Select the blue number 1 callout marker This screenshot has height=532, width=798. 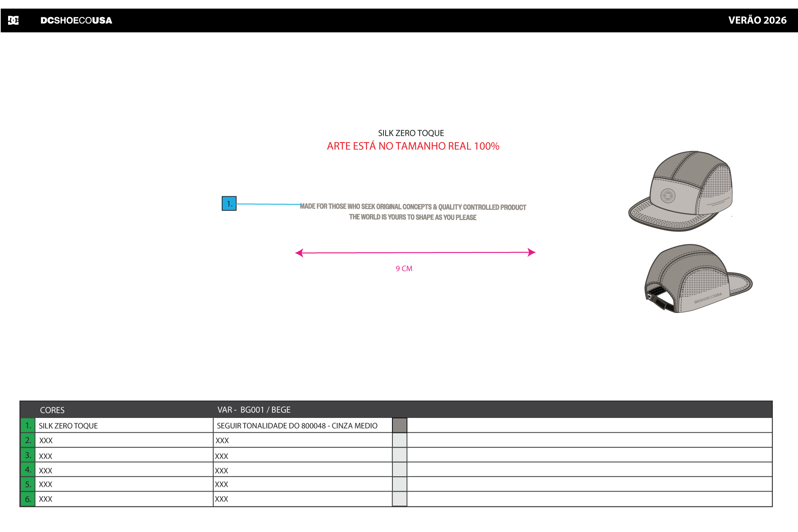point(229,203)
